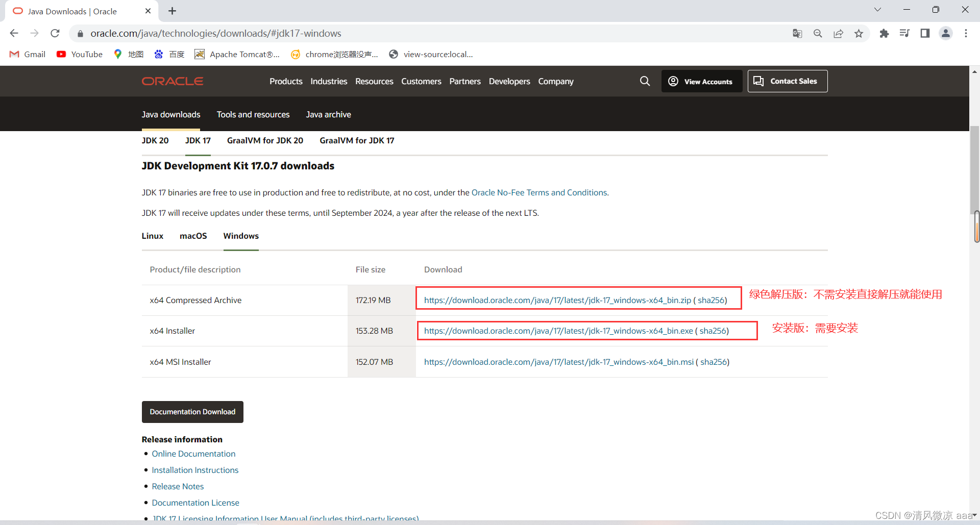Open the Partners menu
The width and height of the screenshot is (980, 525).
pos(465,81)
